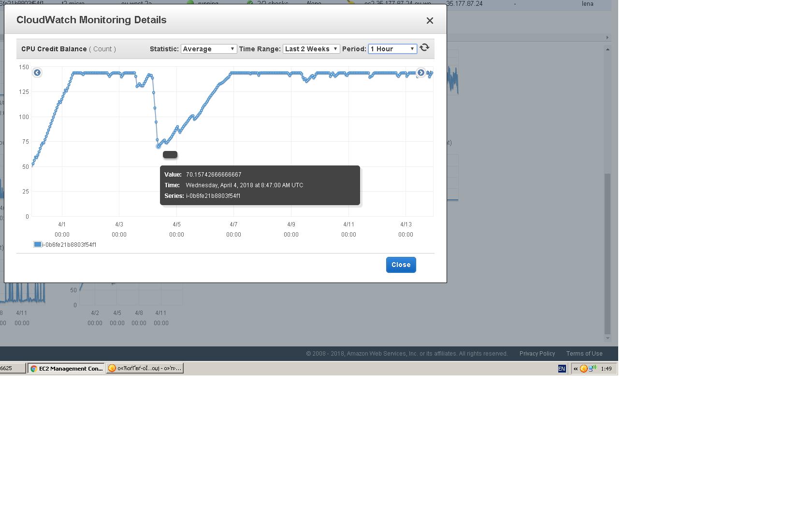This screenshot has height=508, width=812.
Task: Shift chart to earlier time with left arrow
Action: point(37,73)
